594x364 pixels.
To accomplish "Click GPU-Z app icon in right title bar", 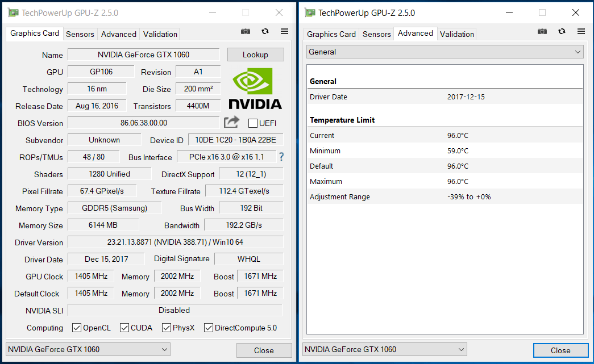I will tap(310, 13).
